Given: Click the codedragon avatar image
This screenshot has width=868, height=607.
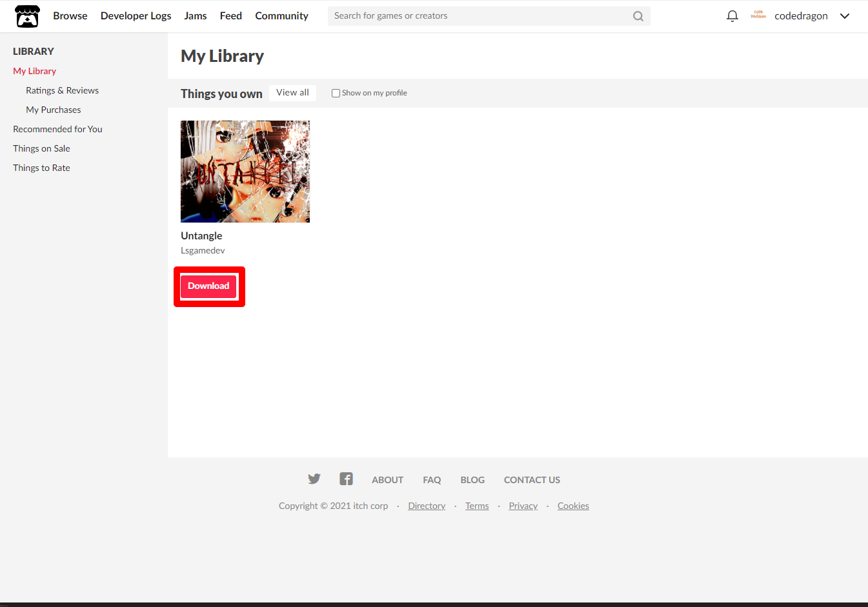Looking at the screenshot, I should point(758,15).
